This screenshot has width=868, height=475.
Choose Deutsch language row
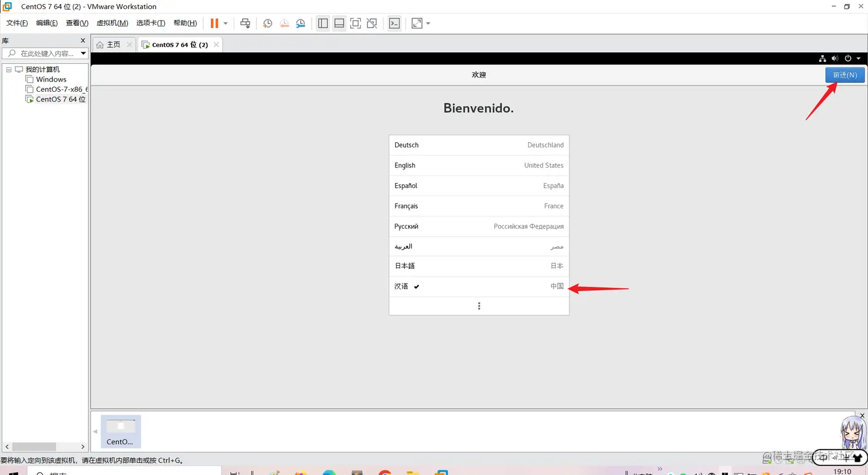[x=479, y=145]
